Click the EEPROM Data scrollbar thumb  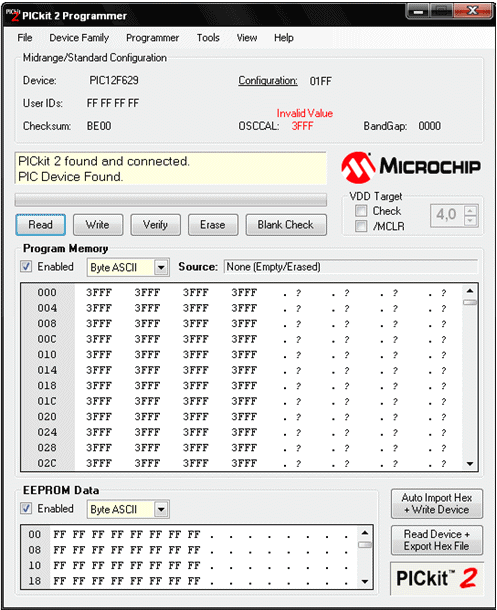[365, 545]
